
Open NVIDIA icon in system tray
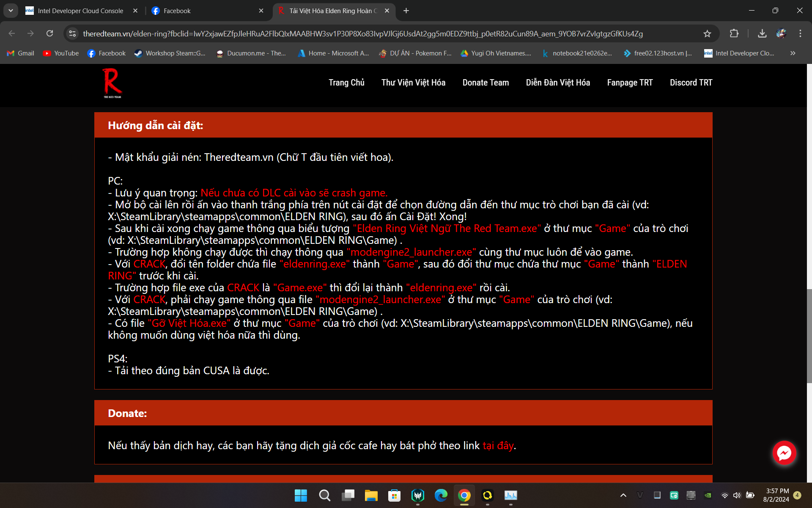[708, 495]
